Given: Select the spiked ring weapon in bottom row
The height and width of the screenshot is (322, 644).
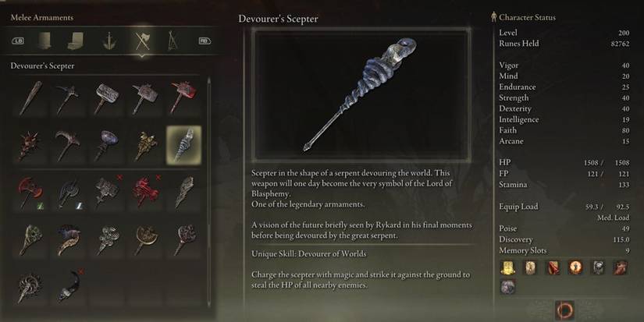Looking at the screenshot, I should point(30,287).
